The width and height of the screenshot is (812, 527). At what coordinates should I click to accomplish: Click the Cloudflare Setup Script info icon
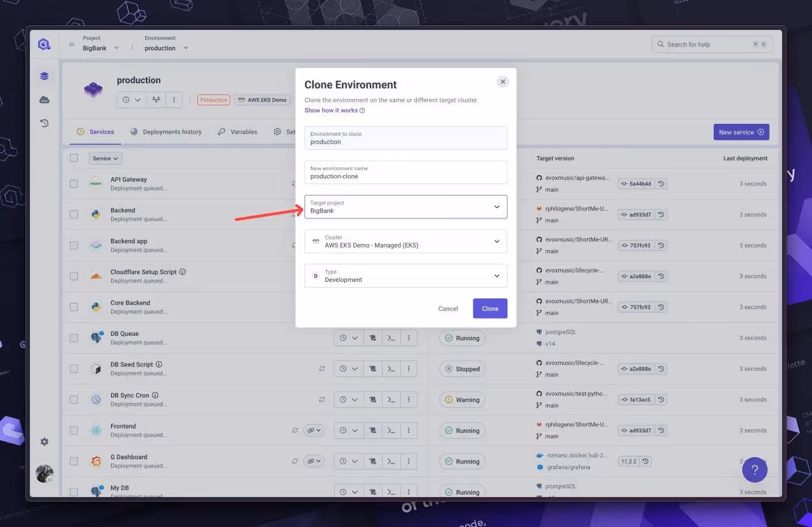tap(183, 272)
